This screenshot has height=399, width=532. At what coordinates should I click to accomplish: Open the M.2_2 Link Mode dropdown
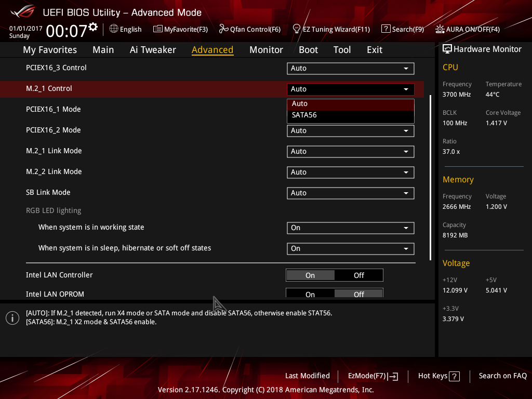[350, 172]
